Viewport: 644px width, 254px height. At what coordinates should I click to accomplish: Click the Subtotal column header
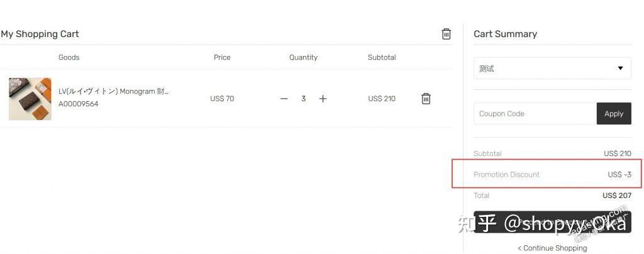(382, 57)
